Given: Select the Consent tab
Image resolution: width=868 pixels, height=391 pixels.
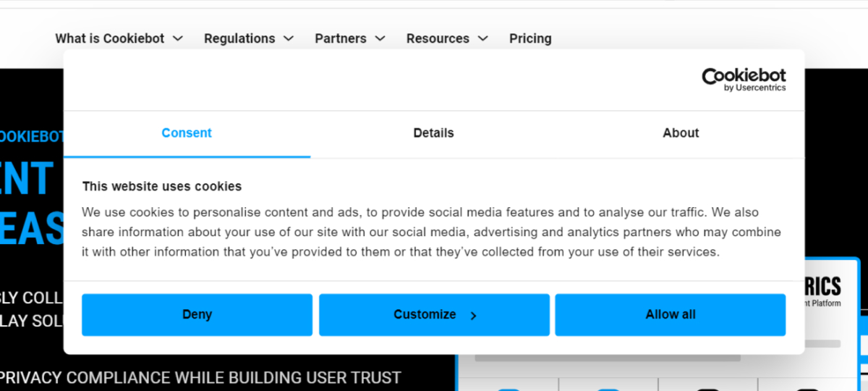Looking at the screenshot, I should coord(187,133).
